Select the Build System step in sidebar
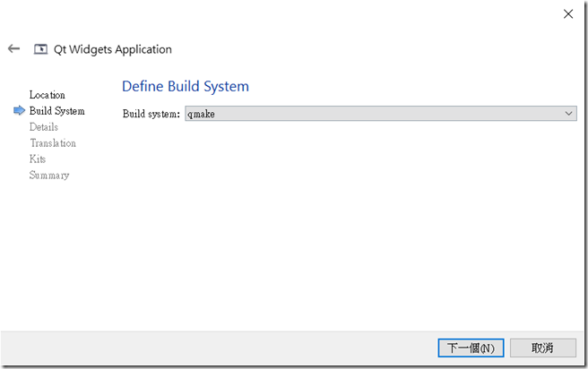The image size is (588, 369). click(x=57, y=111)
